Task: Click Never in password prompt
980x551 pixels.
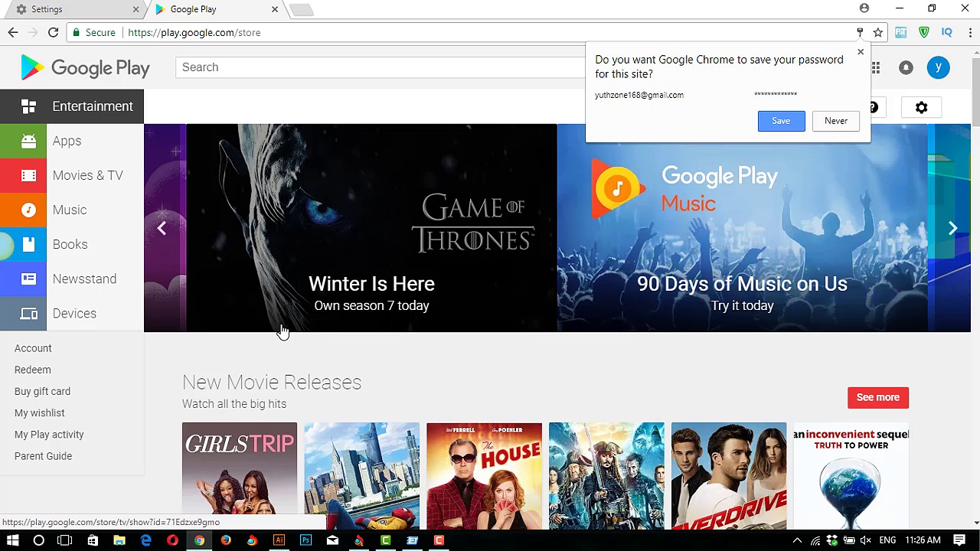Action: 835,121
